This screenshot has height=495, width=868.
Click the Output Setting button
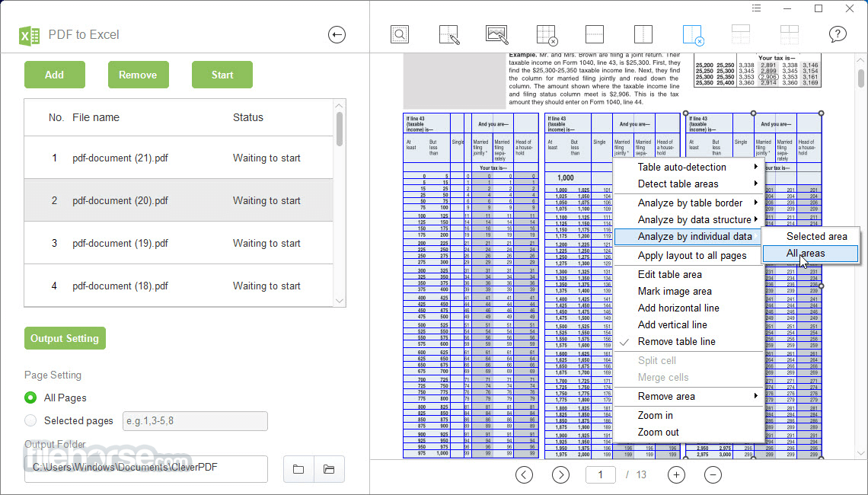pyautogui.click(x=65, y=338)
